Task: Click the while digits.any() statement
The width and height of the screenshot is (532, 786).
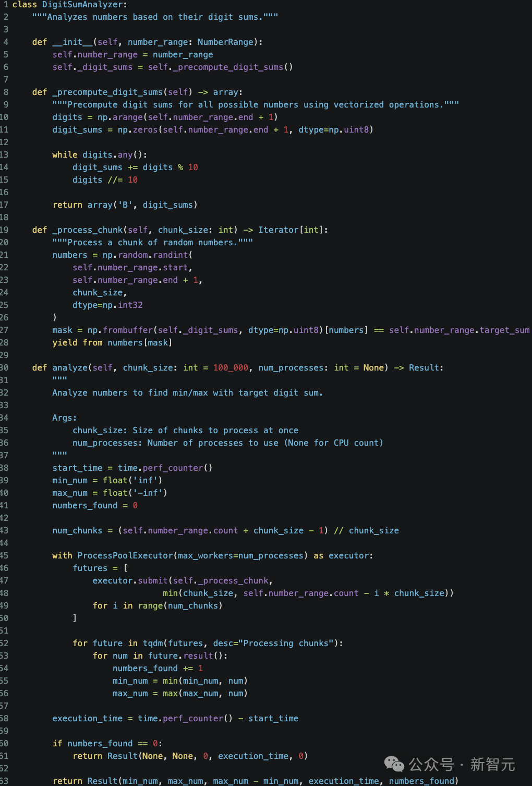Action: [99, 154]
